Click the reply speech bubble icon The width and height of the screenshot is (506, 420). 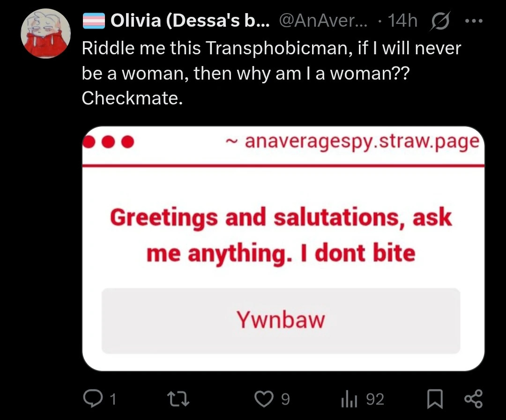[91, 398]
